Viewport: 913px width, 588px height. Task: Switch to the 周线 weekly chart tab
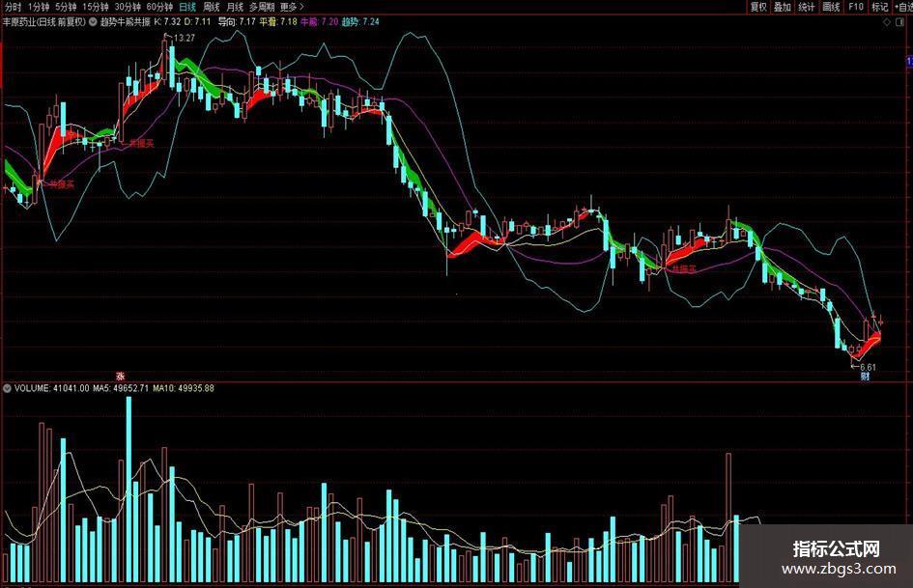point(211,7)
